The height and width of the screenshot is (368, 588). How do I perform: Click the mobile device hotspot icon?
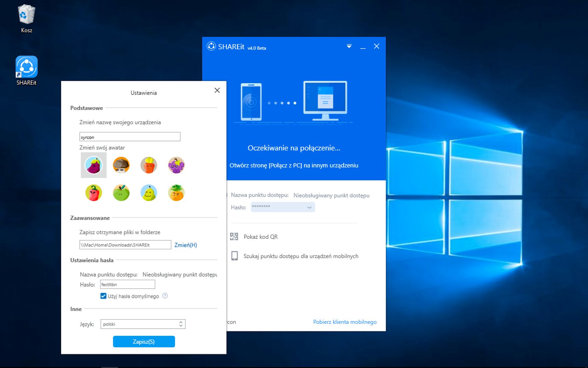click(x=235, y=256)
